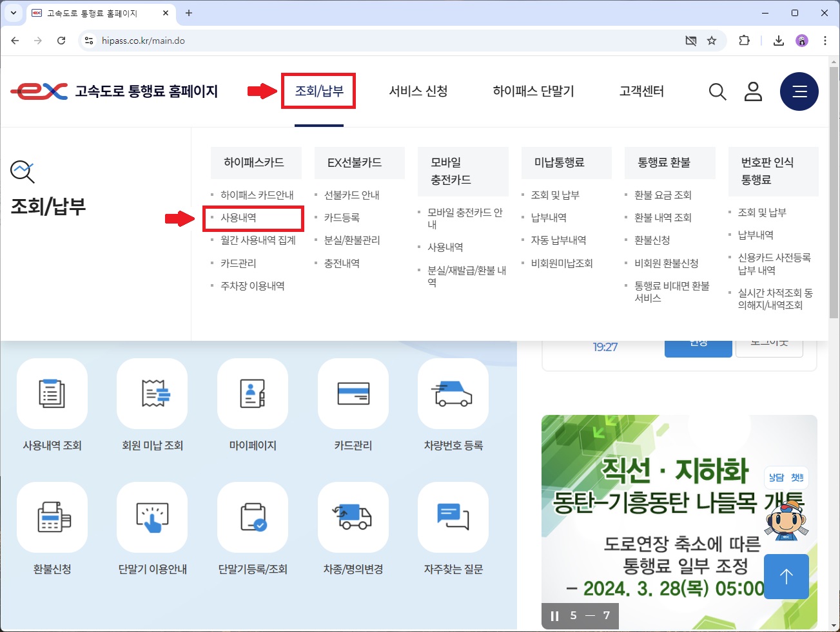Viewport: 840px width, 632px height.
Task: Open 카드관리 via the card icon
Action: [353, 394]
